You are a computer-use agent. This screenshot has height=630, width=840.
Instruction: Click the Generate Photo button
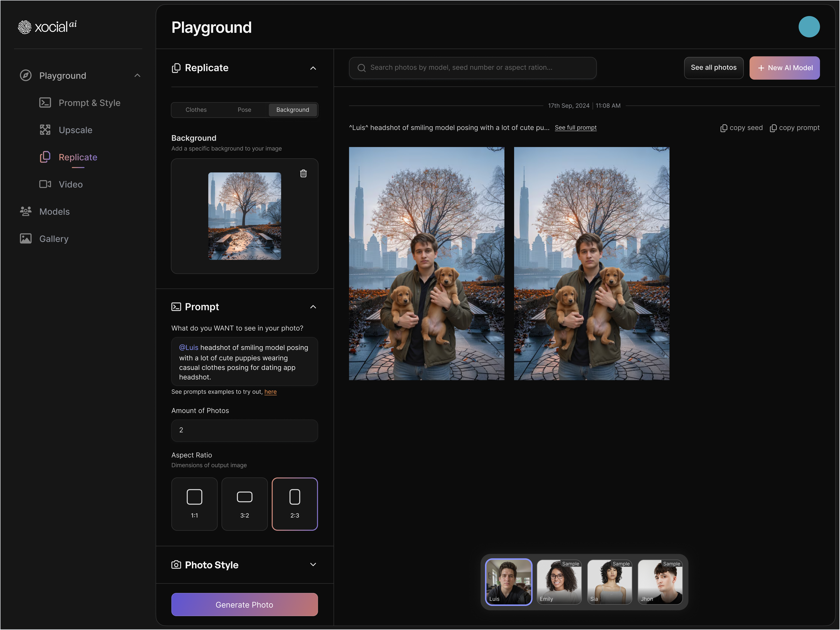(x=244, y=605)
